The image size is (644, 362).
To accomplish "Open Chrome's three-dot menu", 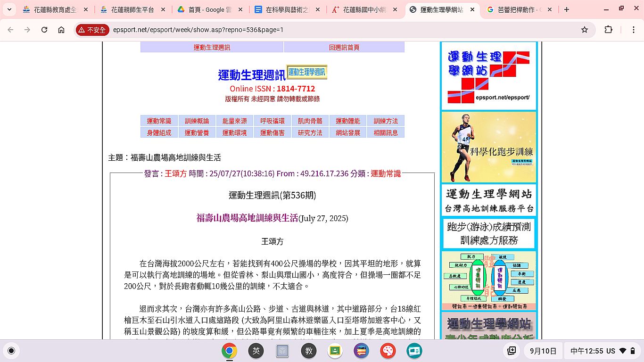I will [x=634, y=30].
